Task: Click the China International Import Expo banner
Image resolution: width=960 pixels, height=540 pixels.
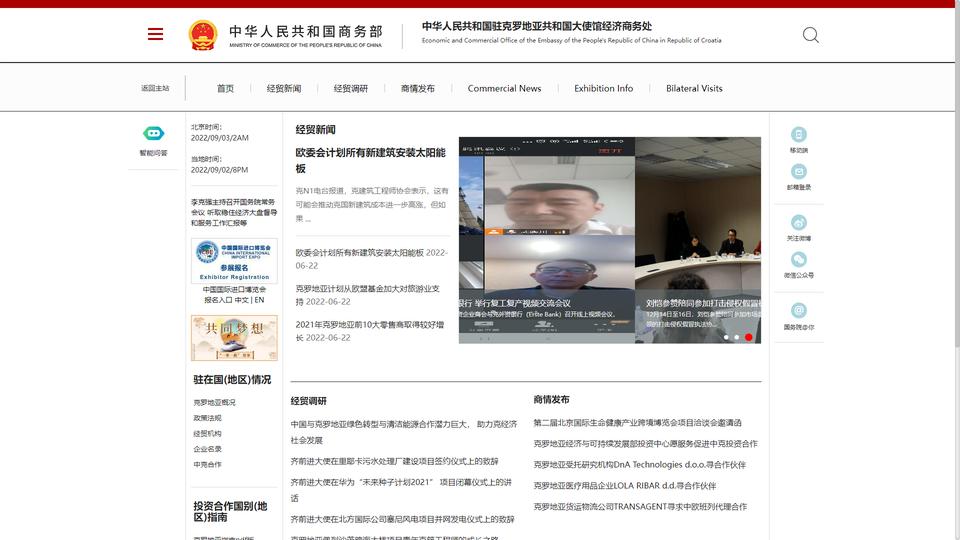Action: (x=234, y=261)
